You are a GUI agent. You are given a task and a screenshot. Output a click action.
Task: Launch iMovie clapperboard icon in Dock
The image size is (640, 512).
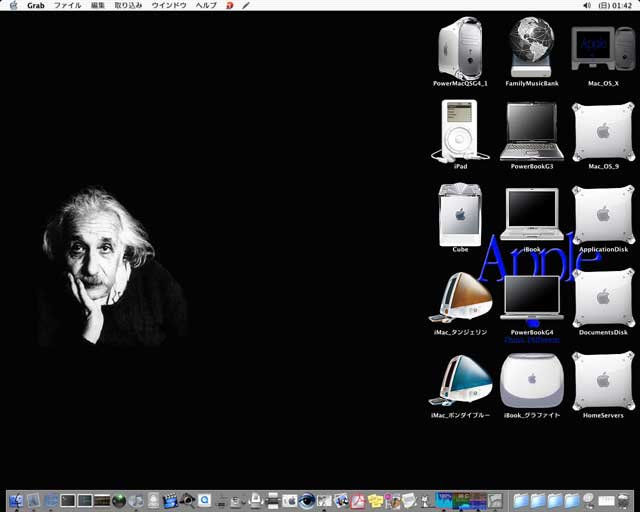coord(170,501)
